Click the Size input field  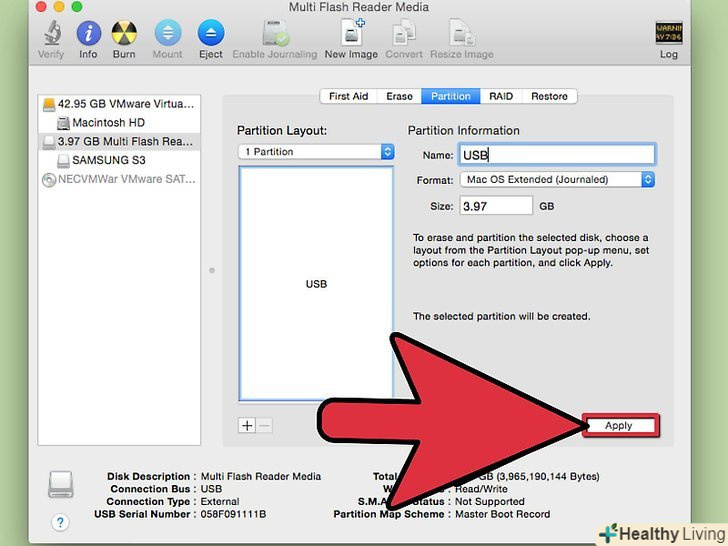(496, 206)
